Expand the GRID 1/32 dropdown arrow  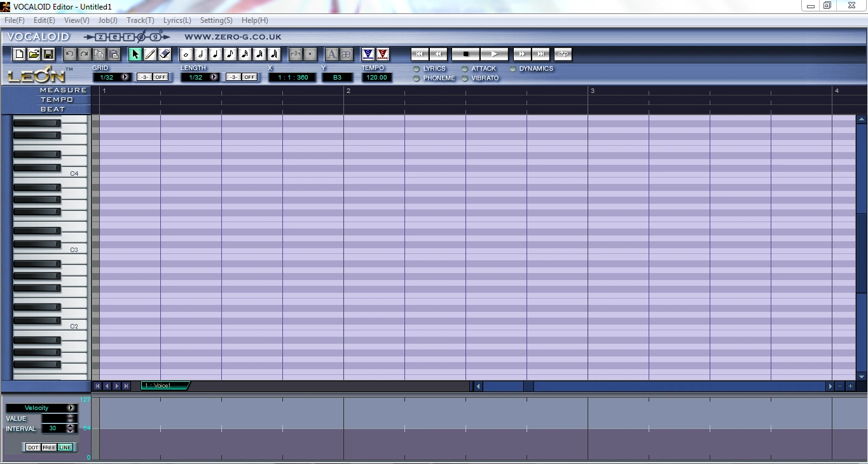(x=125, y=77)
